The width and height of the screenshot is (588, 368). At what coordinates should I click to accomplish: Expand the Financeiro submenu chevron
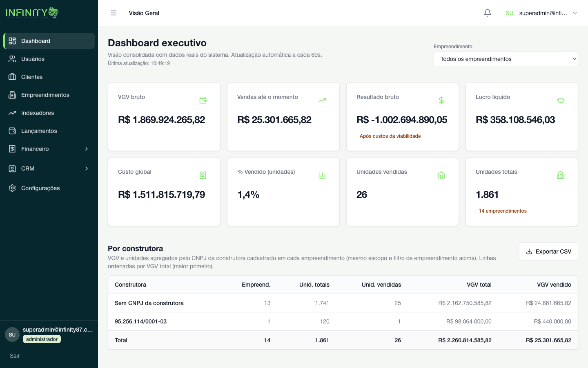(x=87, y=149)
